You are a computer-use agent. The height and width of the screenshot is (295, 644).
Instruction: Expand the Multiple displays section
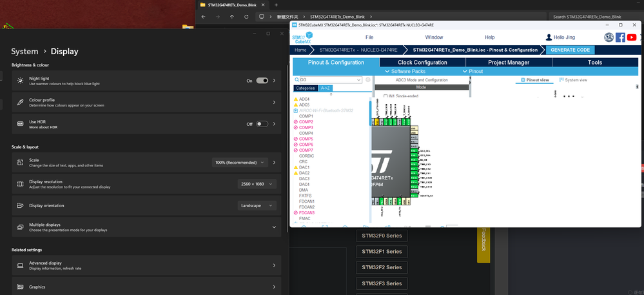tap(274, 227)
